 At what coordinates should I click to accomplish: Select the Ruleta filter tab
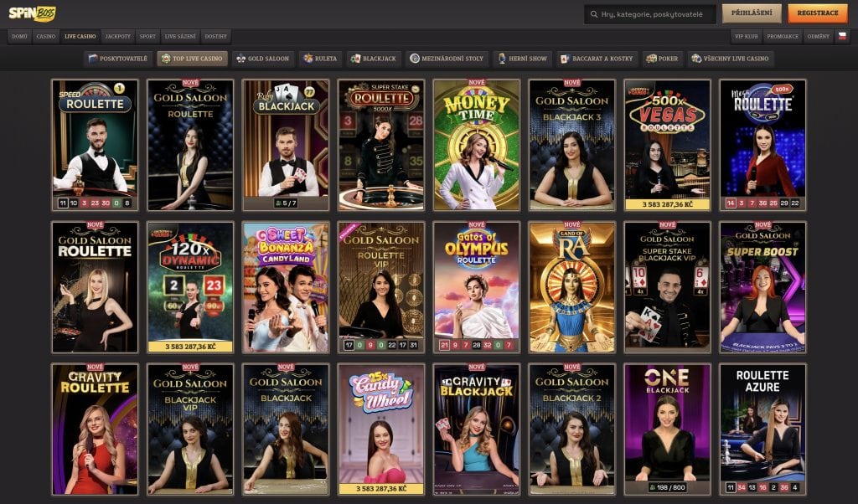tap(320, 59)
